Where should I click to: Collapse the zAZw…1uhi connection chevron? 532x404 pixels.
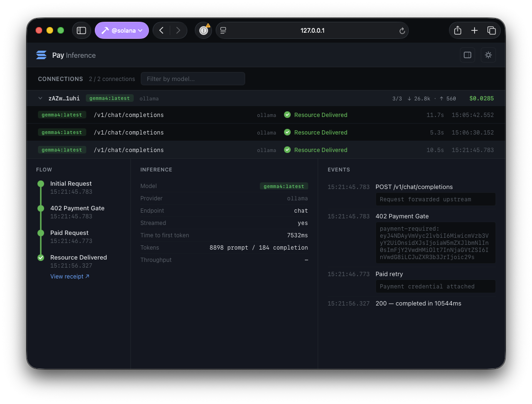[40, 99]
